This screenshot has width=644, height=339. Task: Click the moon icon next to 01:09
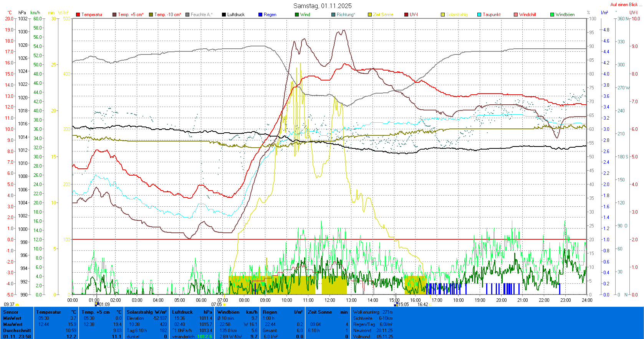pyautogui.click(x=97, y=304)
